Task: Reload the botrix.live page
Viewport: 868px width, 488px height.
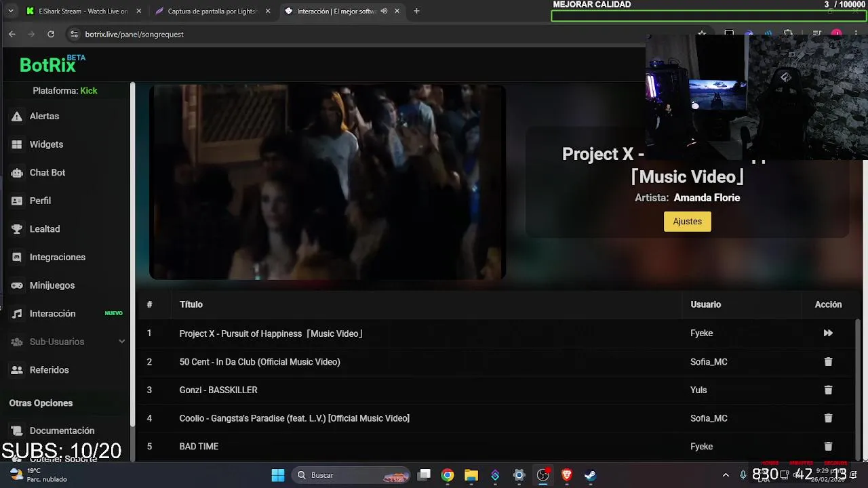Action: coord(51,34)
